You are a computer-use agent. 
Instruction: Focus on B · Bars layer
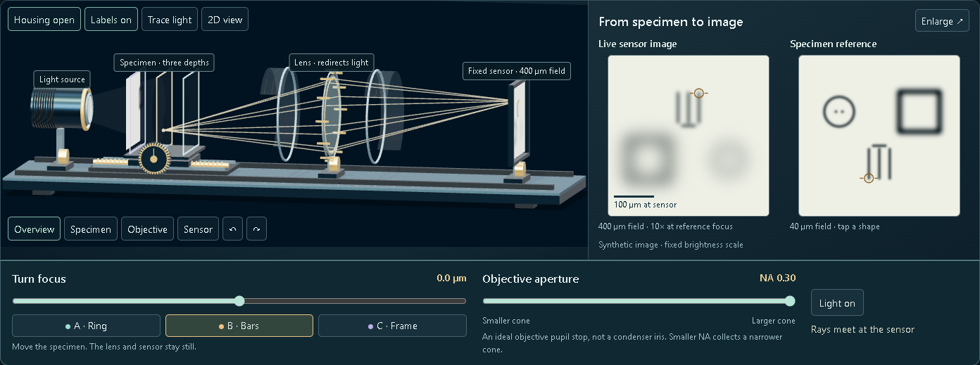239,326
